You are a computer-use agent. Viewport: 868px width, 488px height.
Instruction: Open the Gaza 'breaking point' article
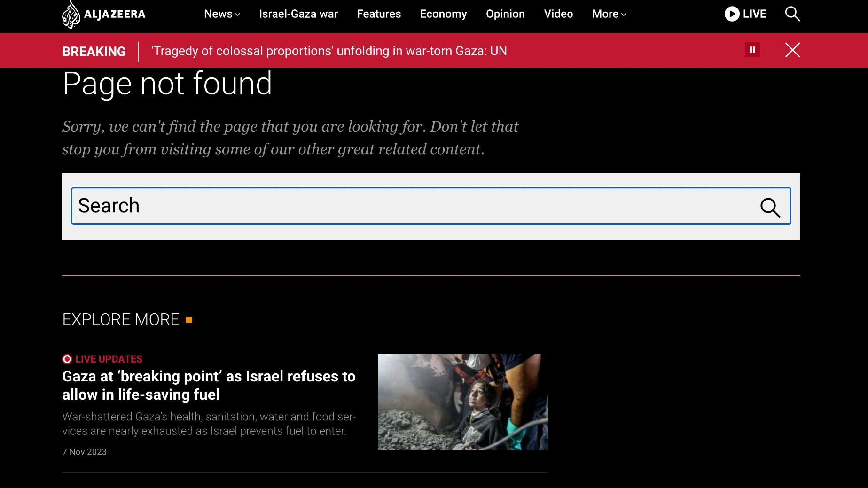point(209,385)
